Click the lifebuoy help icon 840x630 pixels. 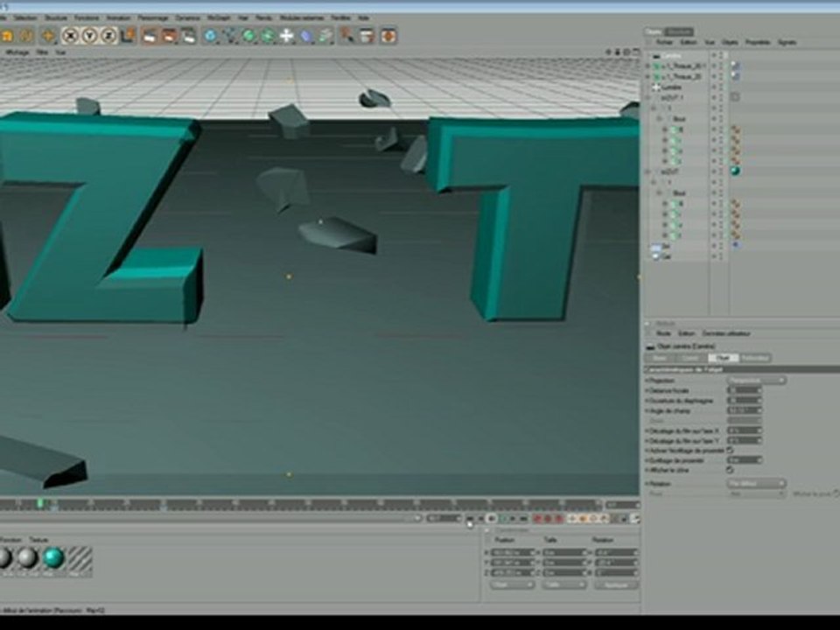tap(388, 36)
